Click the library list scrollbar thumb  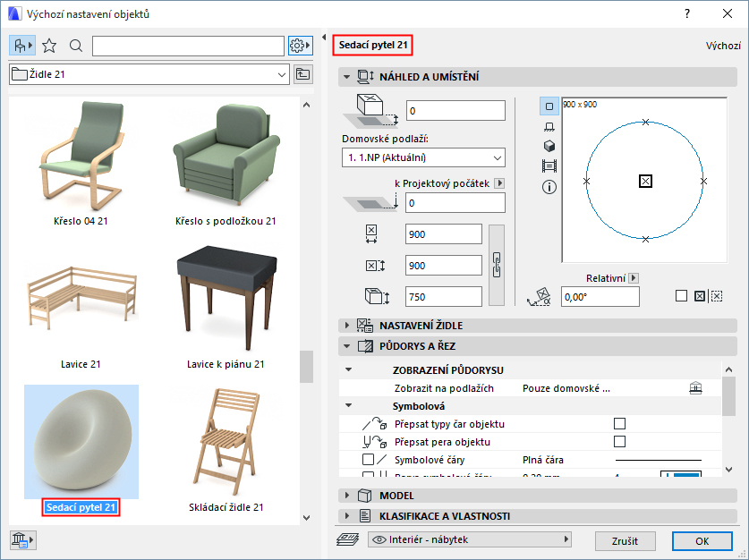click(x=306, y=367)
